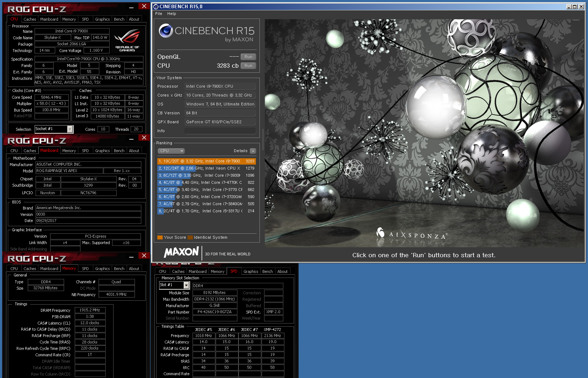The width and height of the screenshot is (588, 378).
Task: Click the Info input field in Your System
Action: click(x=220, y=131)
